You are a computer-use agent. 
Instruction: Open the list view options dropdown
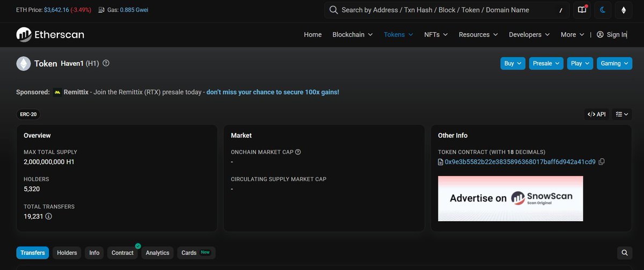622,114
